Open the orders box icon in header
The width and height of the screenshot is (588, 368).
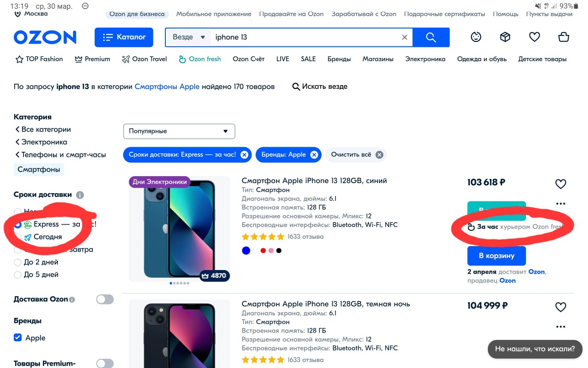[505, 37]
